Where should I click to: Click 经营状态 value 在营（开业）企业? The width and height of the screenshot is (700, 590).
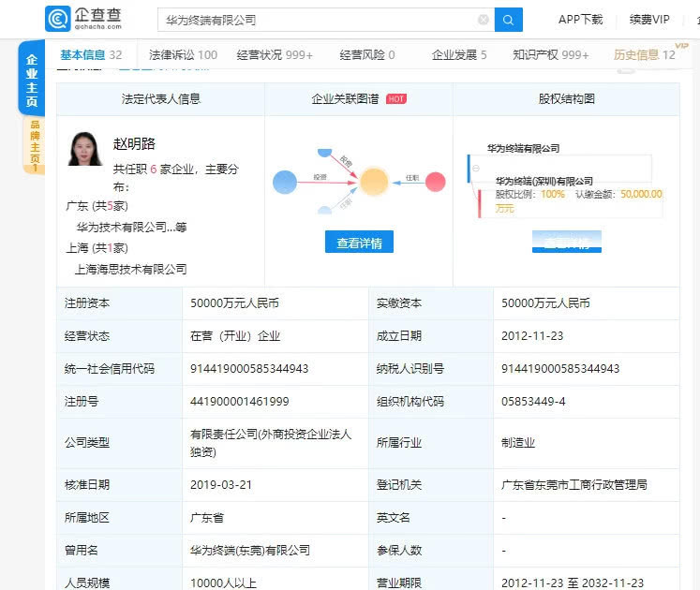coord(235,336)
